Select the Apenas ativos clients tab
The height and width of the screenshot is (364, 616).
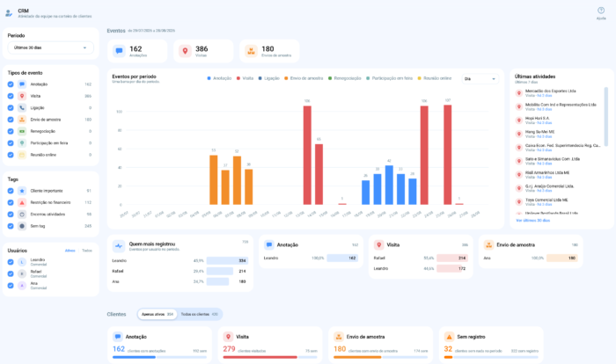158,314
